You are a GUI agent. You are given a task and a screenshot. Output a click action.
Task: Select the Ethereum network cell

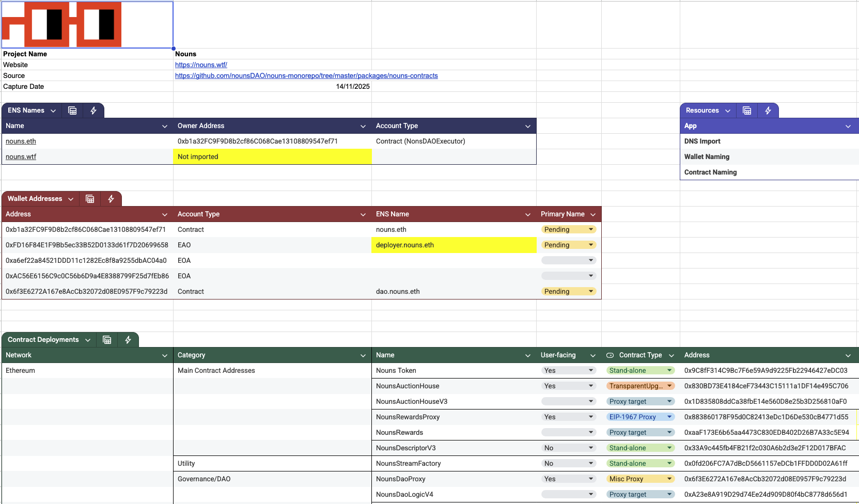[87, 371]
